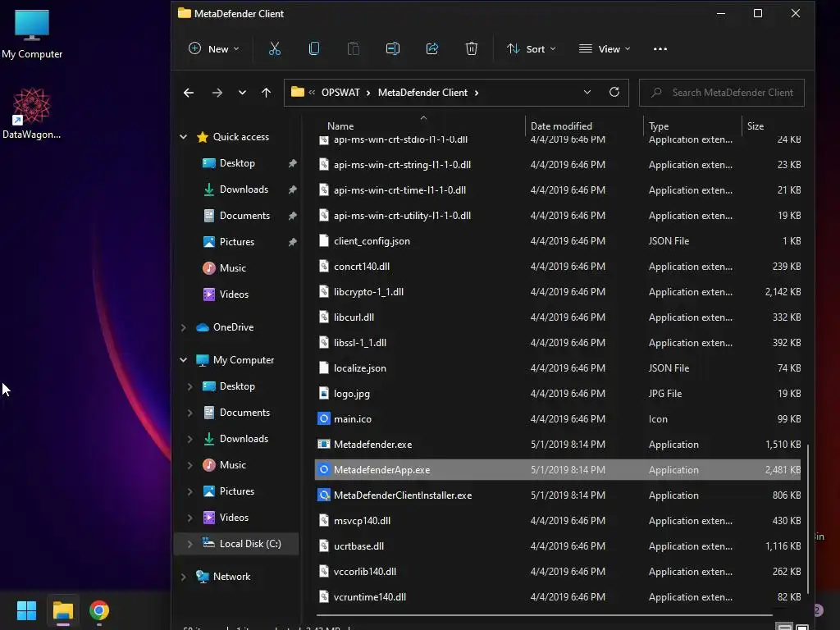The image size is (840, 630).
Task: Go forward with the right arrow
Action: (x=217, y=93)
